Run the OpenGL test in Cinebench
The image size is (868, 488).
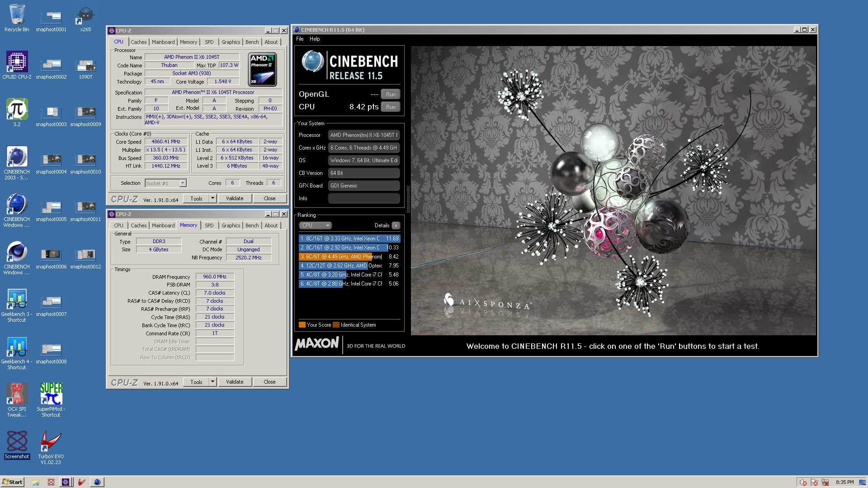coord(391,94)
